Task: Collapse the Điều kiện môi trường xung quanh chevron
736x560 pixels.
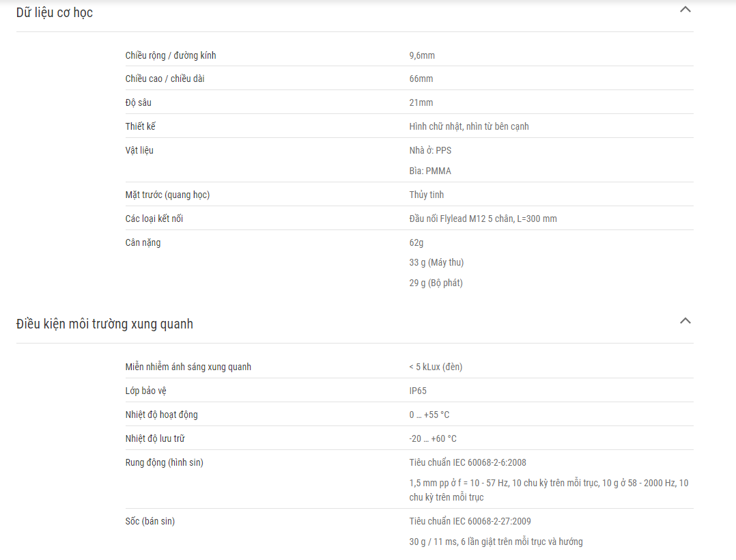Action: point(685,321)
